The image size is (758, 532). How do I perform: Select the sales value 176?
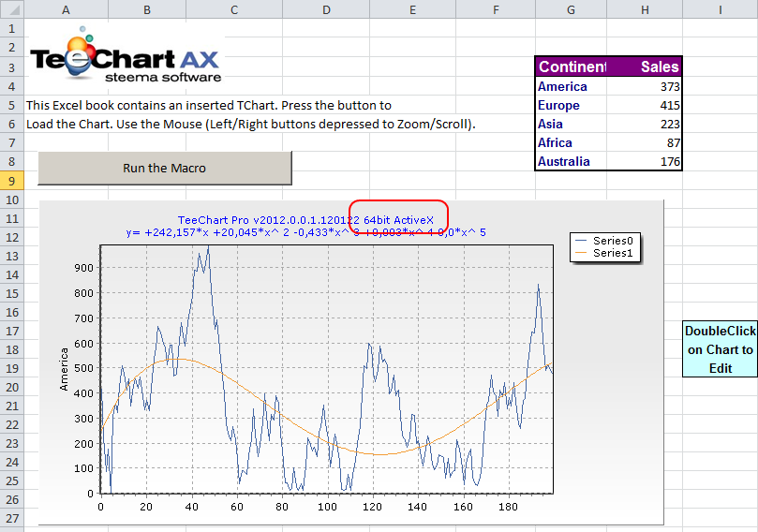point(645,161)
